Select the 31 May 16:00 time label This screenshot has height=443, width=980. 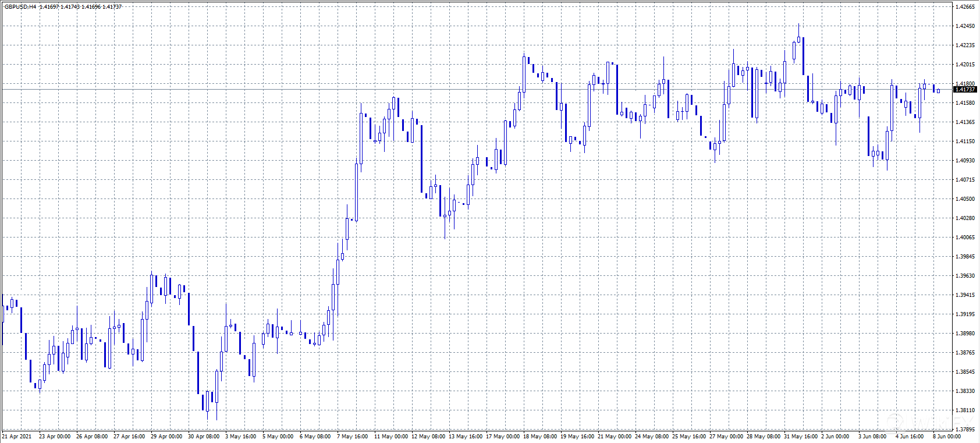click(x=800, y=437)
